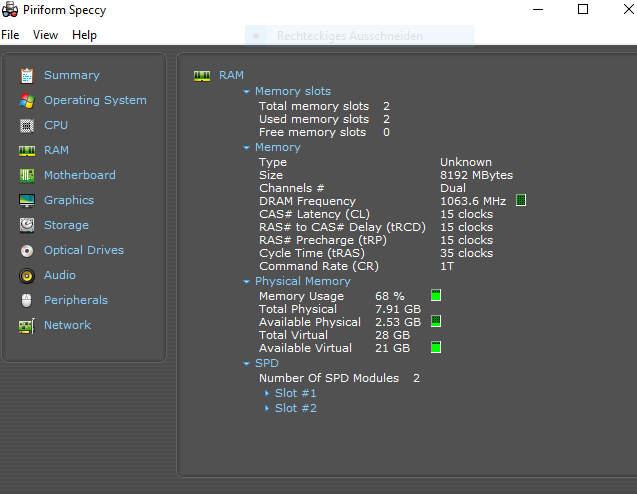
Task: Click the Speccy app icon in title bar
Action: coord(10,10)
